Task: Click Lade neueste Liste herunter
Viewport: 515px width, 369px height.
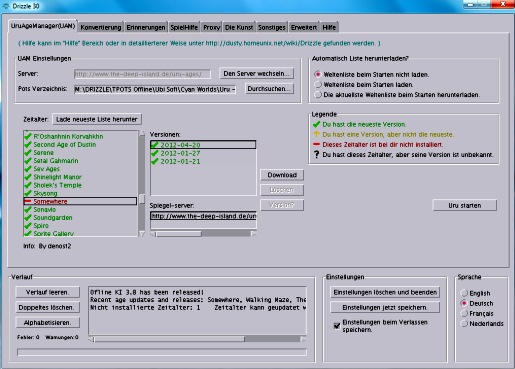Action: 97,119
